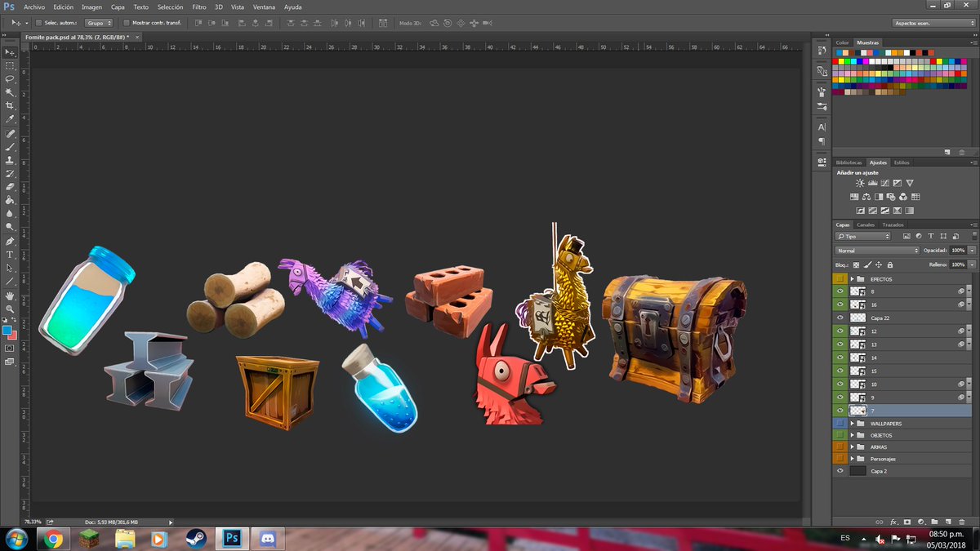Hide the Capa 2 background layer
The image size is (980, 551).
840,471
